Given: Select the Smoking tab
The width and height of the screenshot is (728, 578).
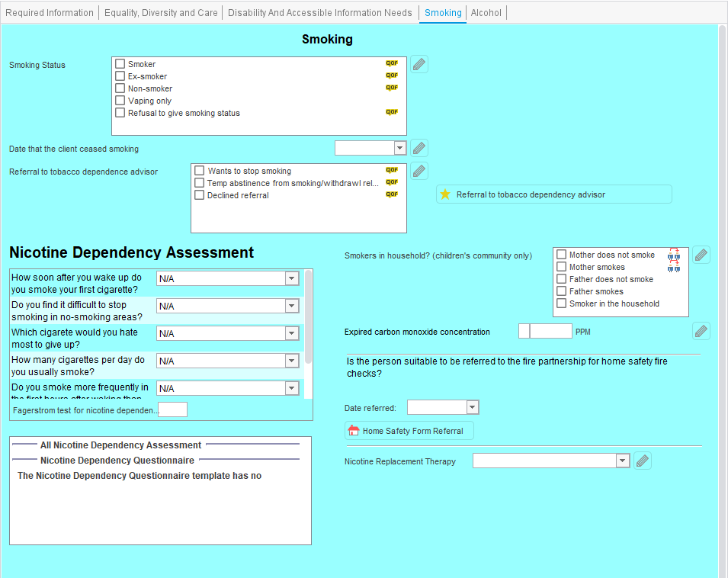Looking at the screenshot, I should (x=443, y=12).
